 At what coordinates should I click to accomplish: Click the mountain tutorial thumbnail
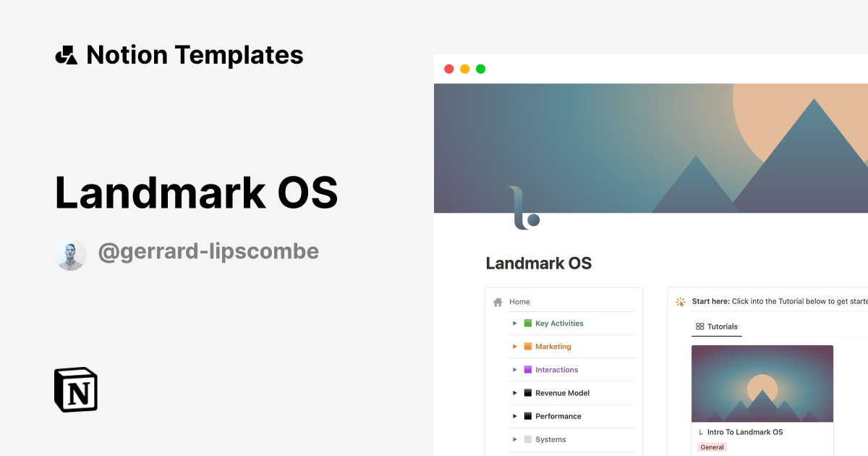coord(762,384)
